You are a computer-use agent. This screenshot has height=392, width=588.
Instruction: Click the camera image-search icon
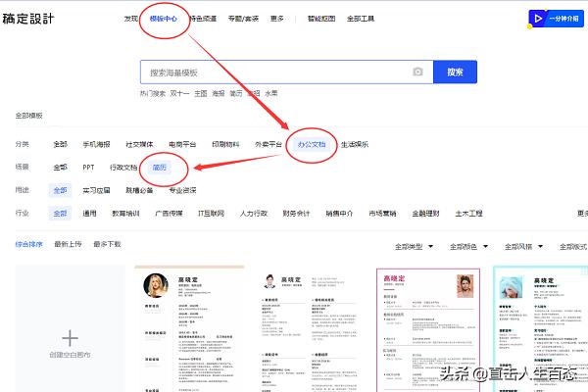coord(417,72)
